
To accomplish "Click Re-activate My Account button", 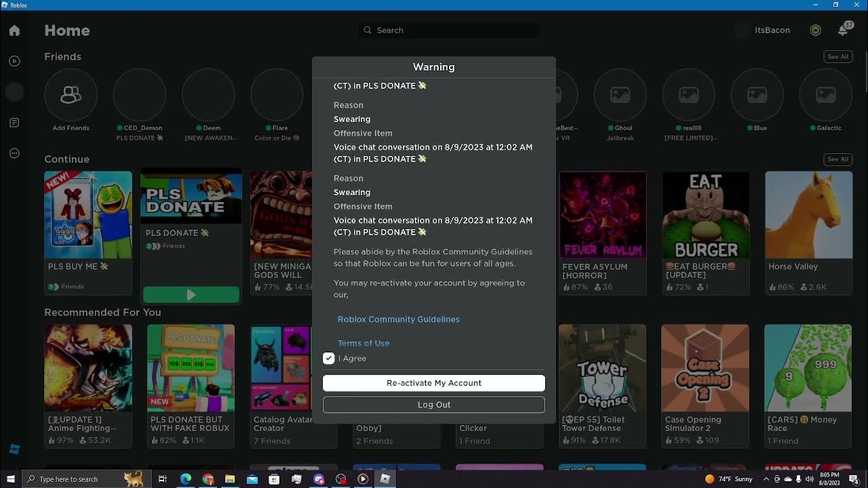I will click(434, 383).
